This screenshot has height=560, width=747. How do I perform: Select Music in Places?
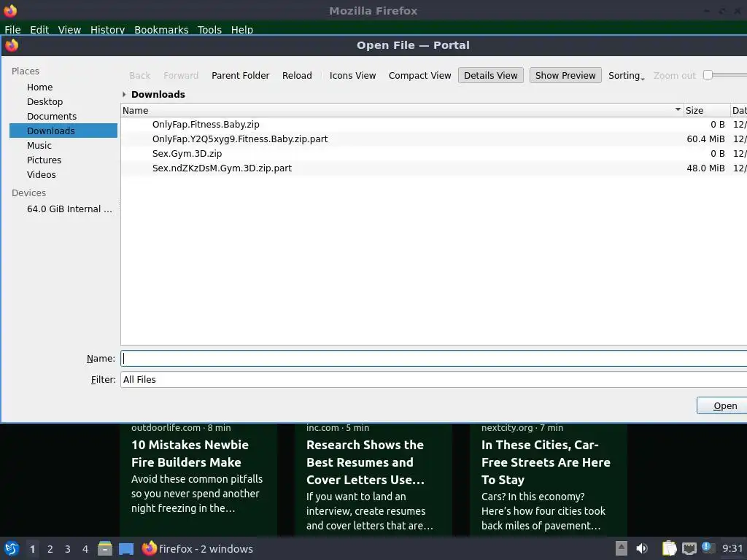coord(63,145)
